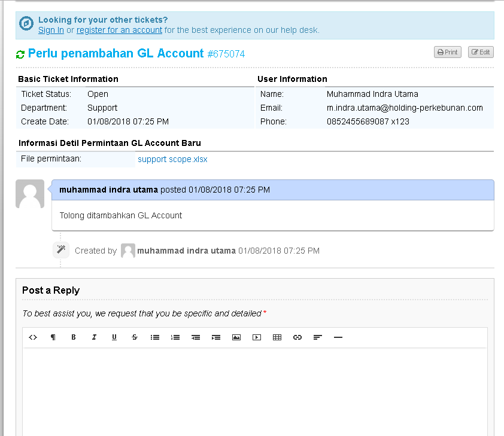Open paragraph formatting options
This screenshot has width=504, height=436.
53,337
